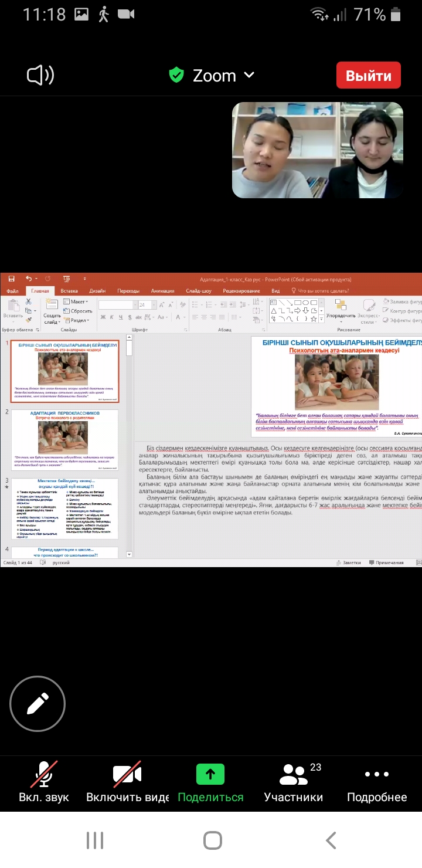Tap the pencil annotate button
This screenshot has width=422, height=868.
(x=38, y=703)
